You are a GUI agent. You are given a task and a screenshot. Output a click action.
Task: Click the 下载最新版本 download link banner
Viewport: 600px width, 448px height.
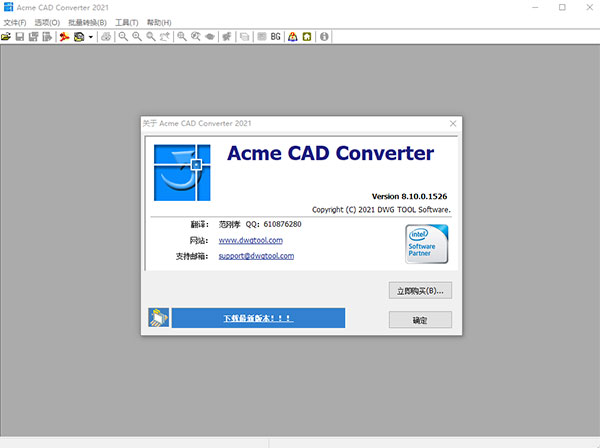coord(258,318)
